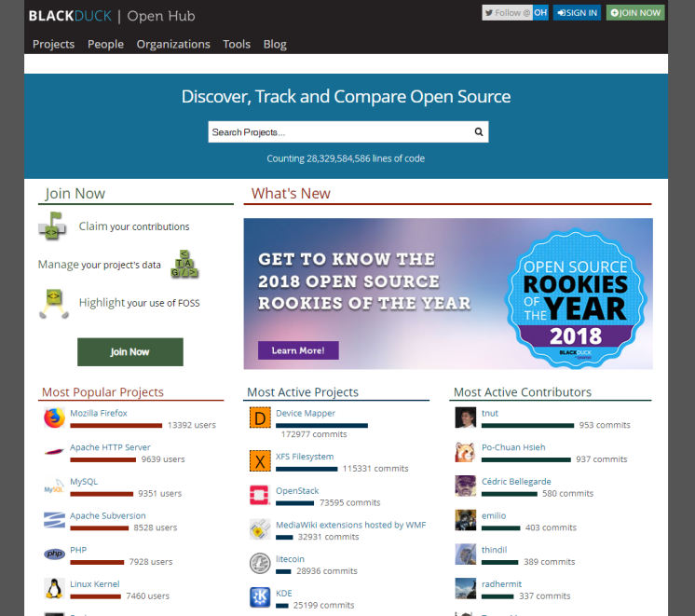Click the SIGN IN button

coord(577,12)
